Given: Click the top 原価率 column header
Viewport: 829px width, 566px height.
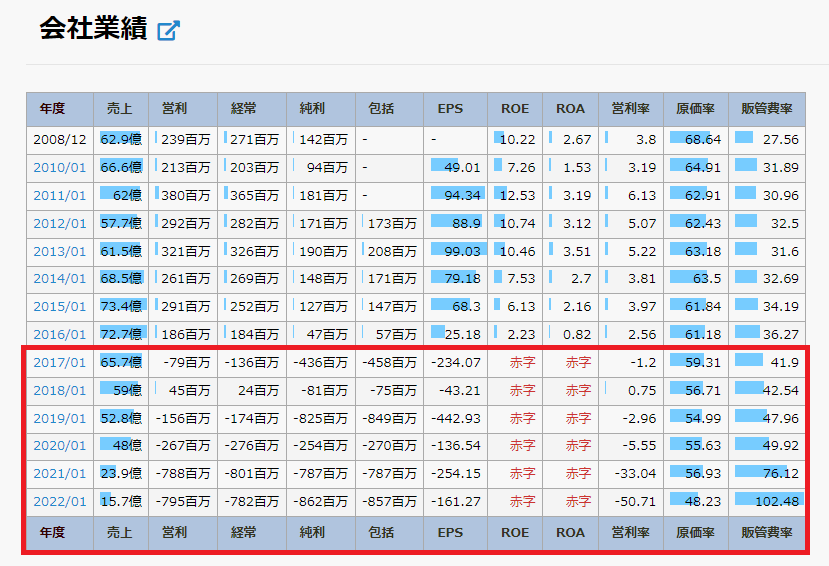Looking at the screenshot, I should (x=696, y=109).
